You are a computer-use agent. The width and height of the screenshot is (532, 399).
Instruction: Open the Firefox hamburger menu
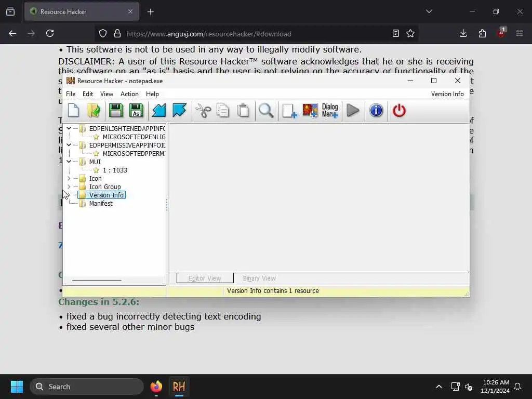[x=520, y=33]
